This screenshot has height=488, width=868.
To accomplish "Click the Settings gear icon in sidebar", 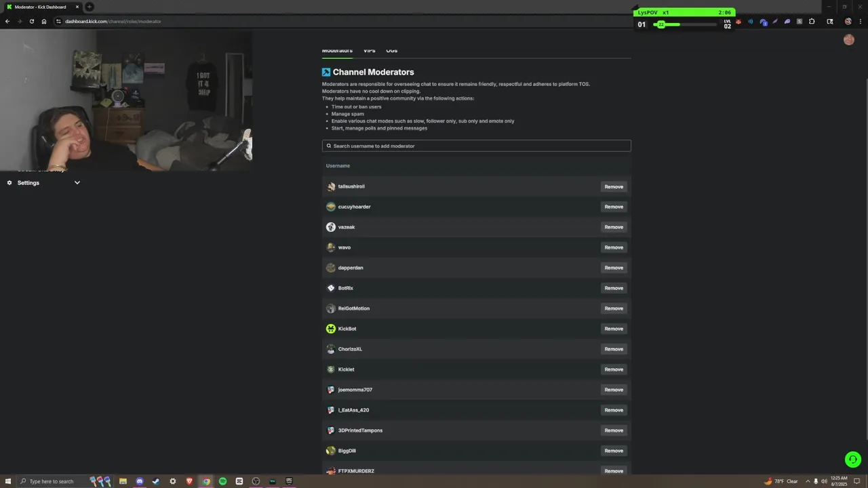I will pos(9,183).
